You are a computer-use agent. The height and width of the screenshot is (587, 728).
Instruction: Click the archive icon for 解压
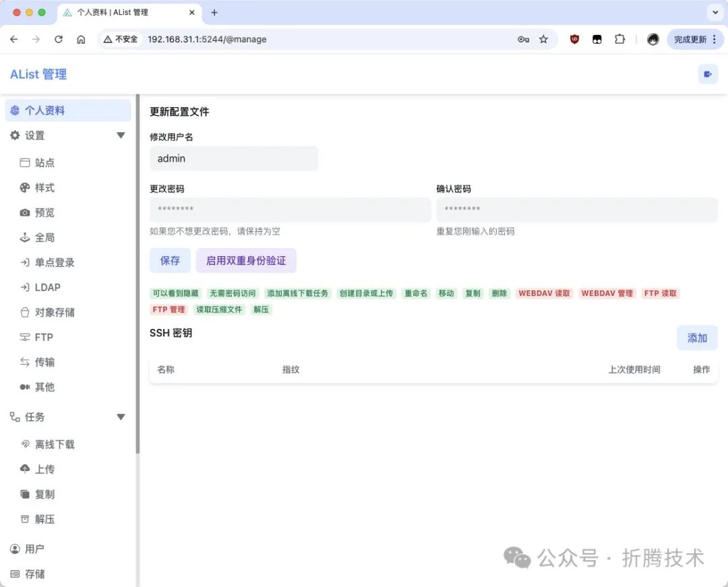coord(25,519)
